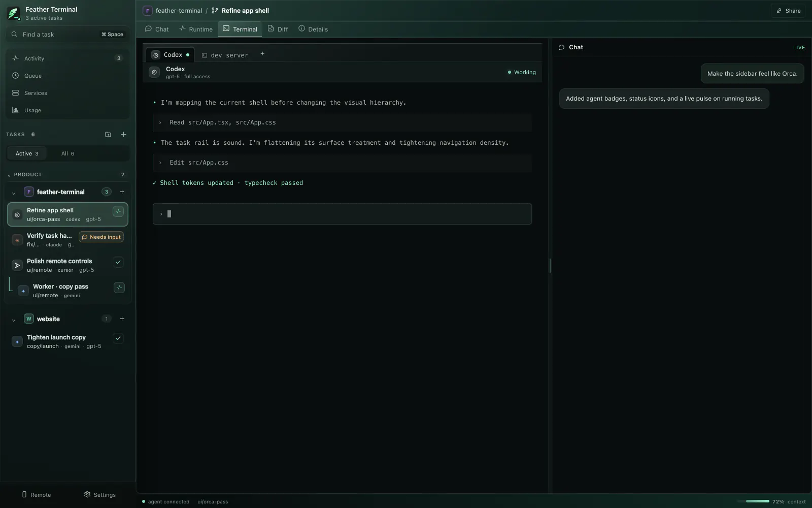Switch task filter to Active 3

tap(27, 153)
